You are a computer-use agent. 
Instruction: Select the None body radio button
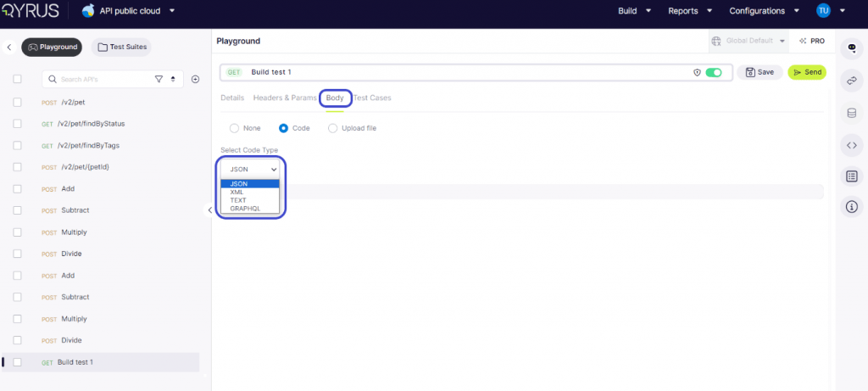pyautogui.click(x=234, y=128)
